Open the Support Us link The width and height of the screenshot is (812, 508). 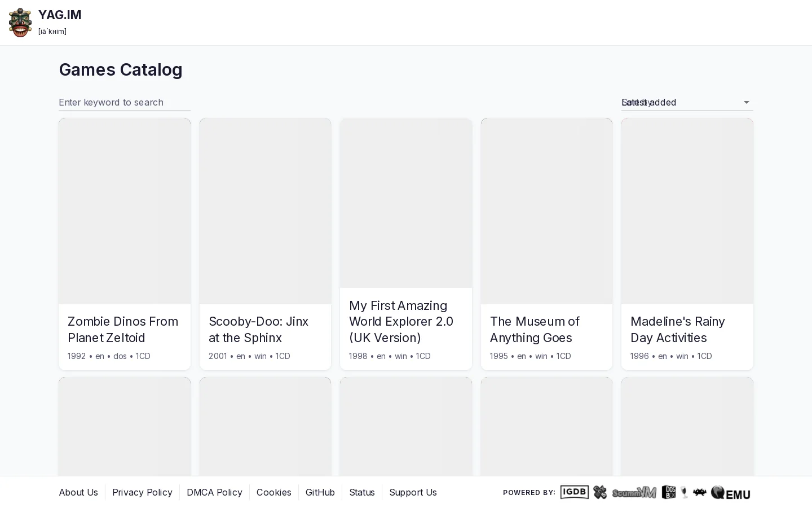point(413,492)
